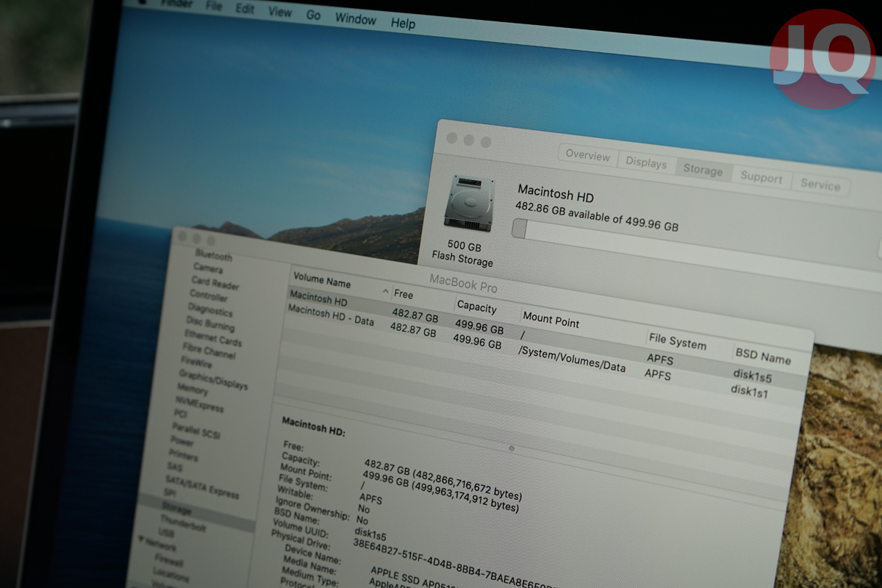This screenshot has width=882, height=588.
Task: Open the Go menu
Action: (314, 15)
